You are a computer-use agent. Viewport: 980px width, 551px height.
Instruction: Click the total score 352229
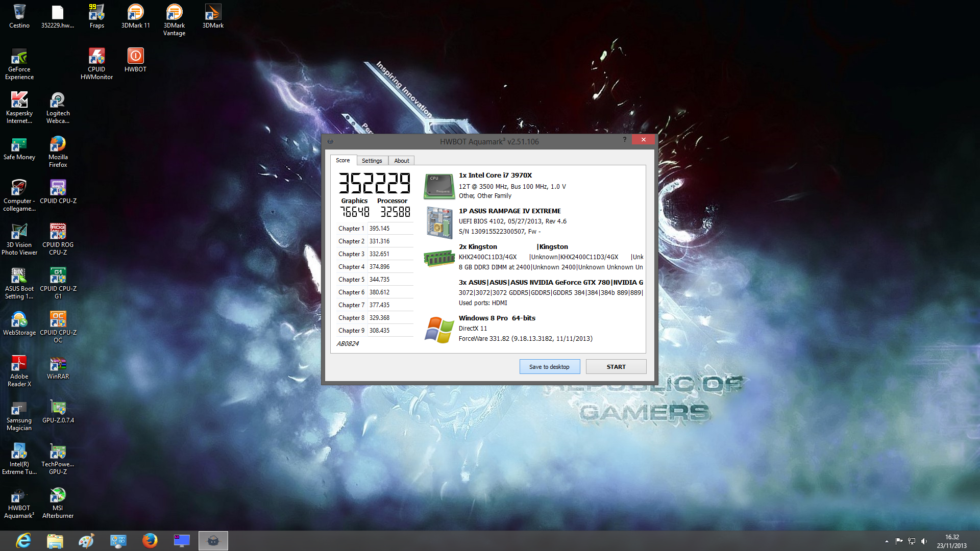coord(375,183)
